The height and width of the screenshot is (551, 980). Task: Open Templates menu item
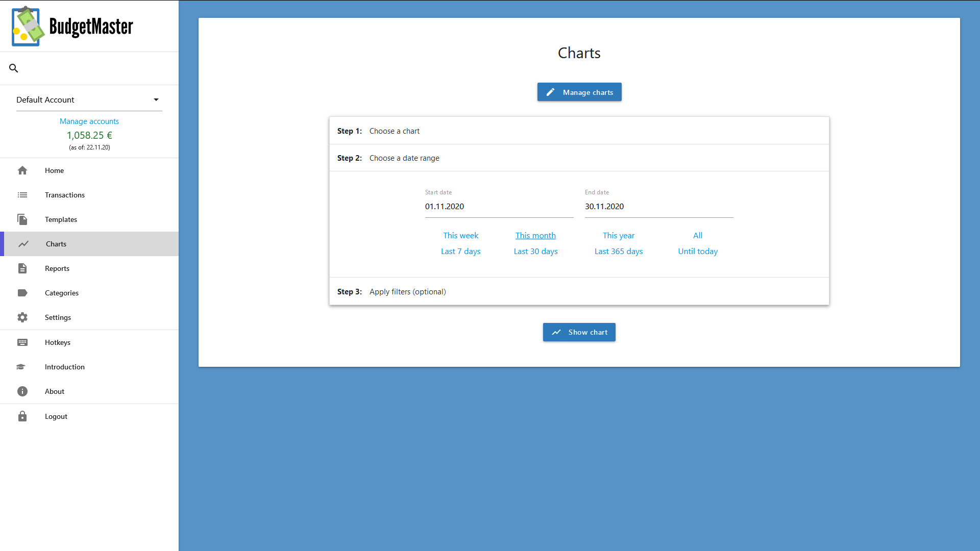89,219
